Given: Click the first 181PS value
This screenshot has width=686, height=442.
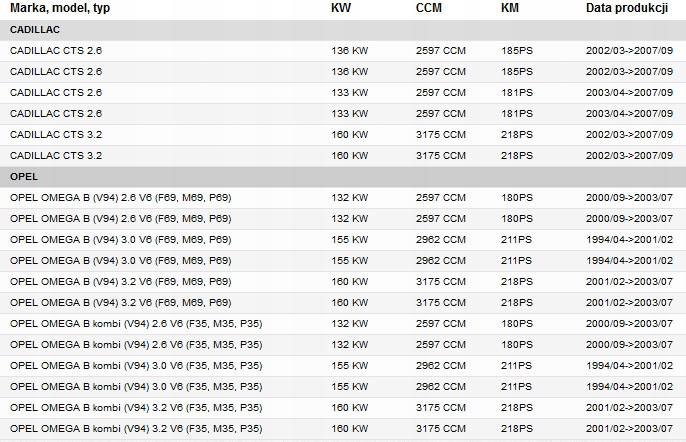Looking at the screenshot, I should (x=517, y=93).
